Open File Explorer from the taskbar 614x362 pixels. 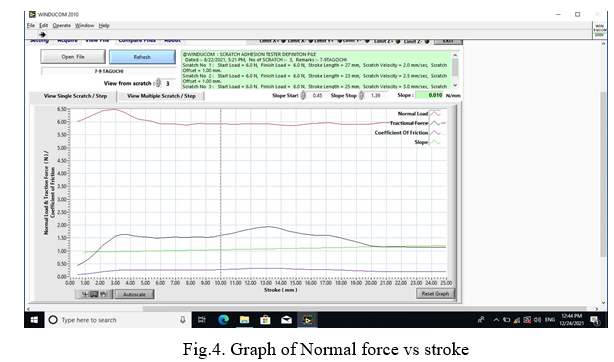[244, 320]
